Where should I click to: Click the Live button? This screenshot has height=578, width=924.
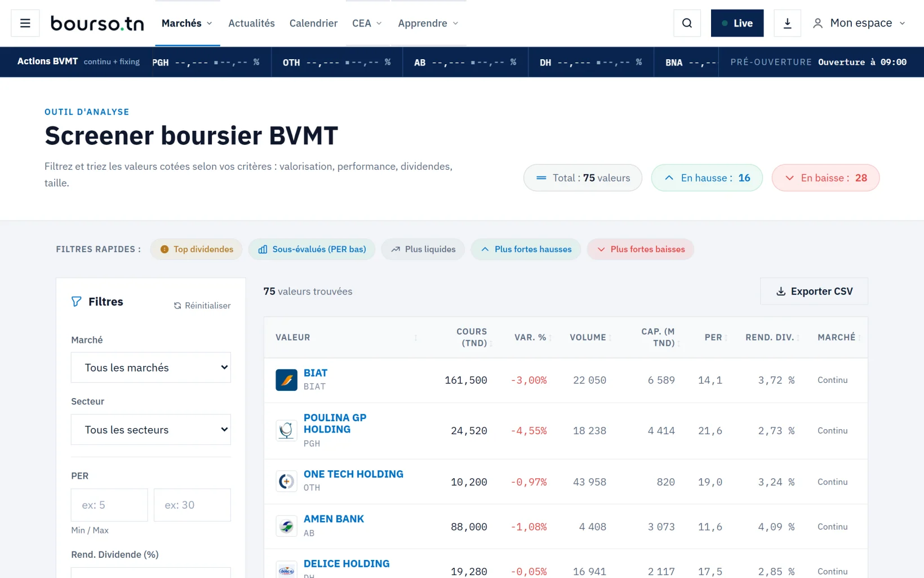coord(737,23)
